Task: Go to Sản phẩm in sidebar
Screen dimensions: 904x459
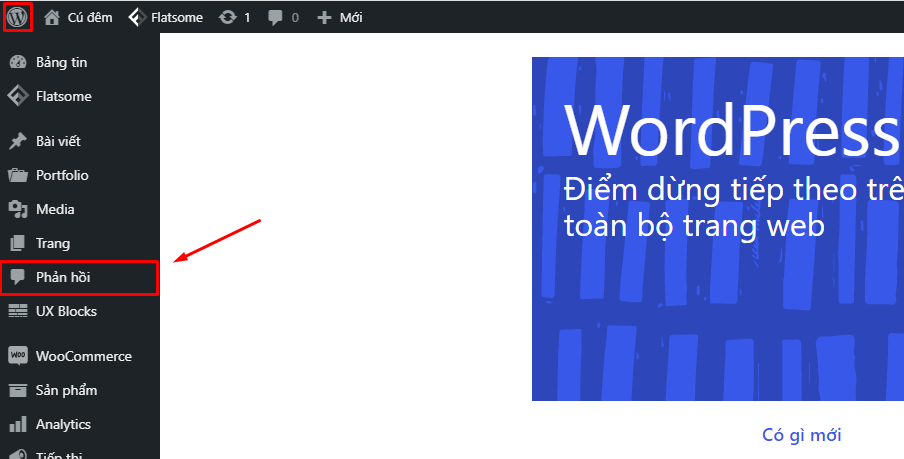Action: tap(66, 390)
